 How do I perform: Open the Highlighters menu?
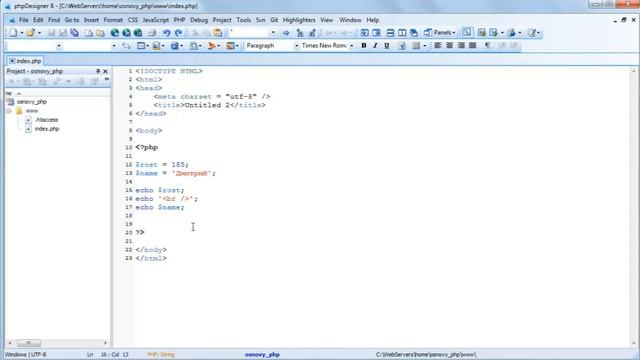299,20
